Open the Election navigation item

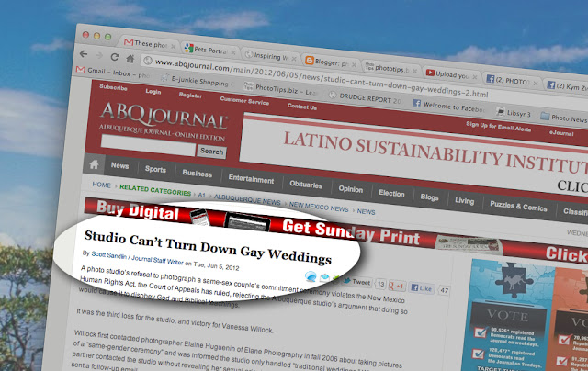(x=391, y=194)
